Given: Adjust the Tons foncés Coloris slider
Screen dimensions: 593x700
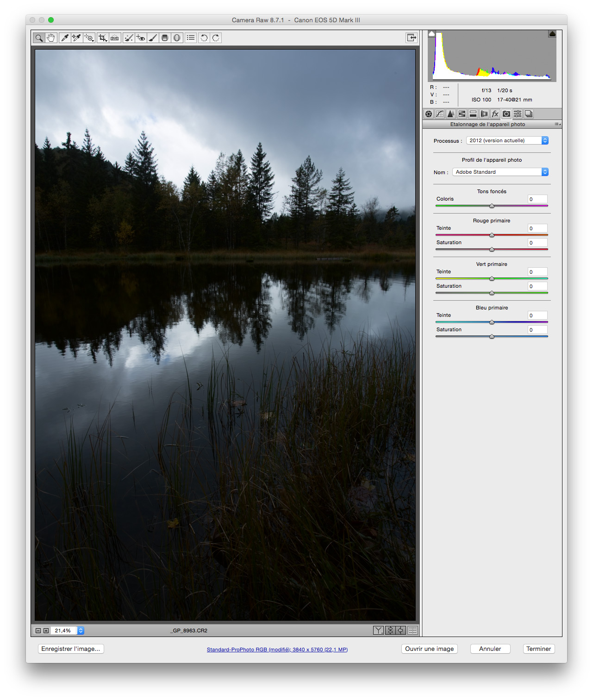Looking at the screenshot, I should tap(492, 206).
